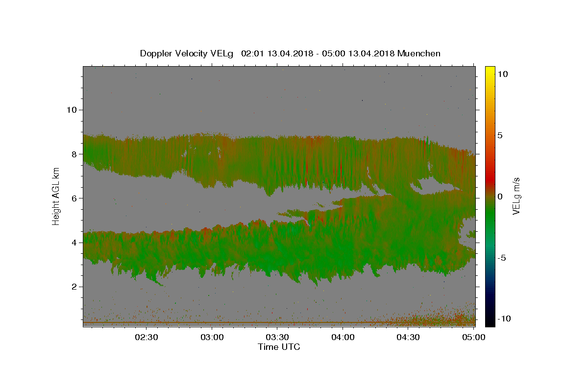Click the colorbar tick label '-10'
588x392 pixels.
click(503, 318)
